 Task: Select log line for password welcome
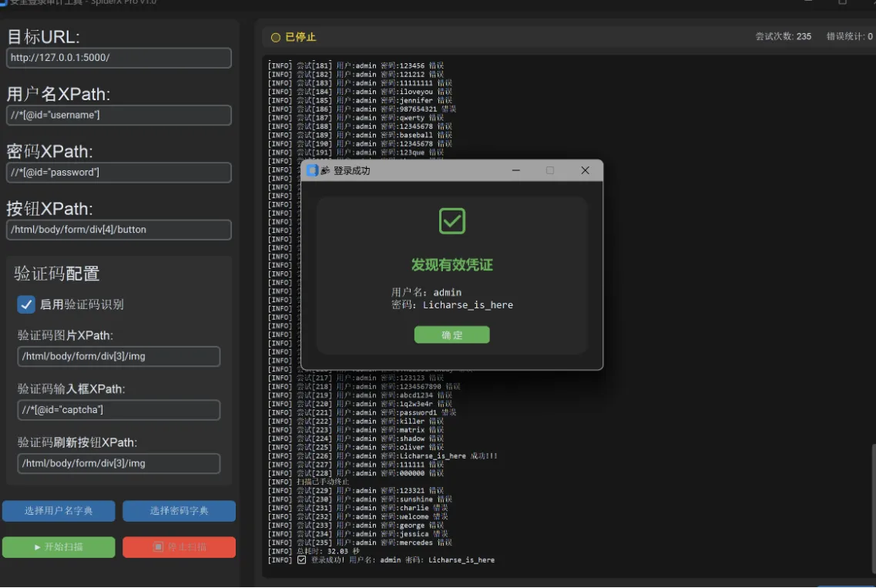(x=358, y=517)
